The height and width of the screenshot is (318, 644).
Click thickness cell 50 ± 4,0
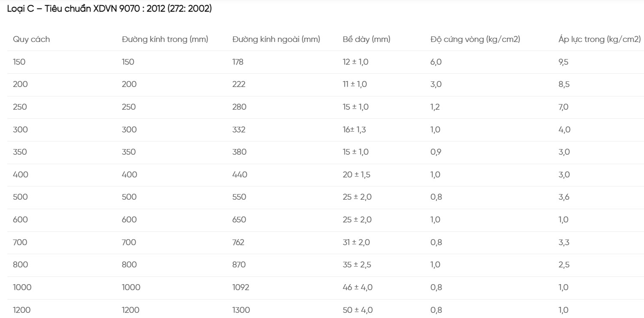pos(358,310)
